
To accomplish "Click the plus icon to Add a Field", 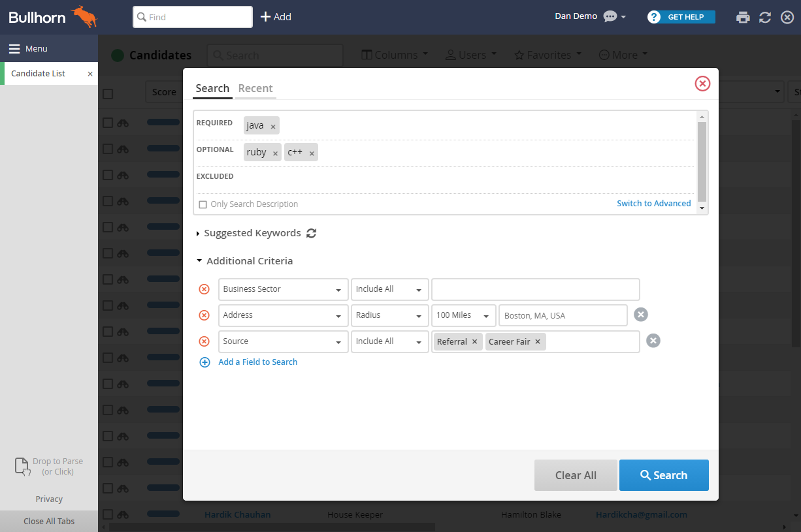I will [x=204, y=362].
